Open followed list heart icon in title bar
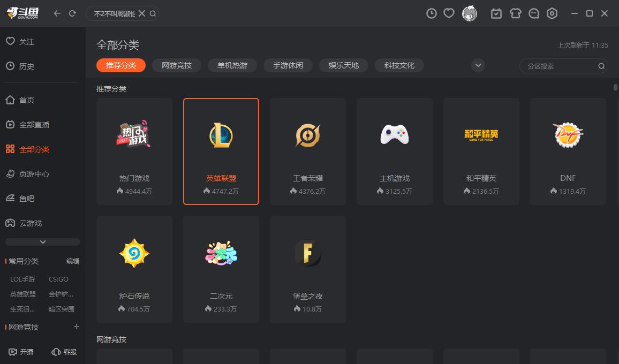Screen dimensions: 619x364 click(x=449, y=13)
